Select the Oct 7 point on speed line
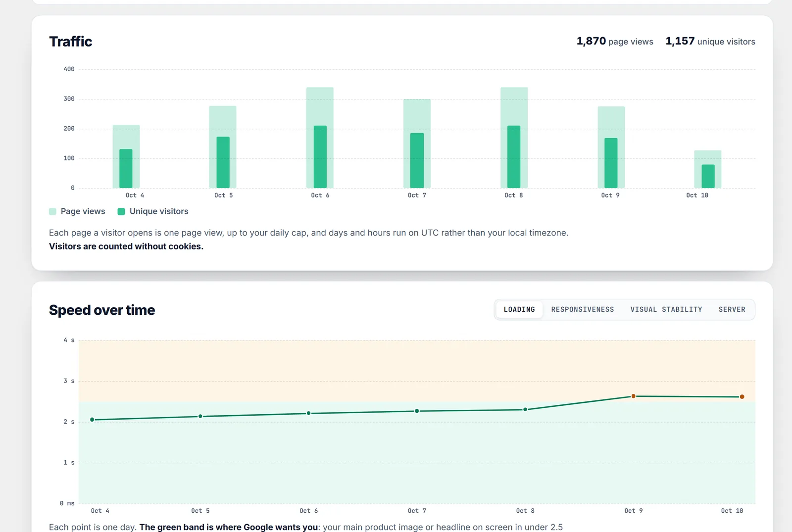 coord(417,411)
